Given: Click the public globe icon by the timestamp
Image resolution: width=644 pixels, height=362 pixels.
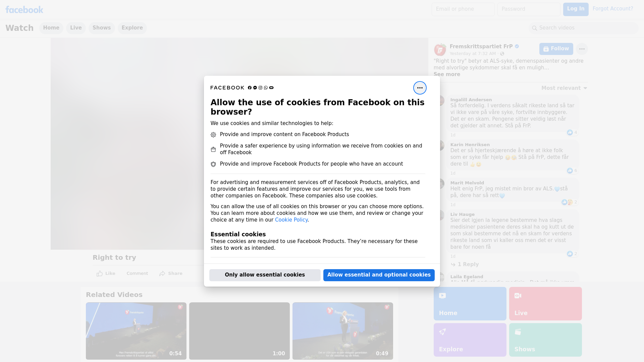Looking at the screenshot, I should click(502, 54).
